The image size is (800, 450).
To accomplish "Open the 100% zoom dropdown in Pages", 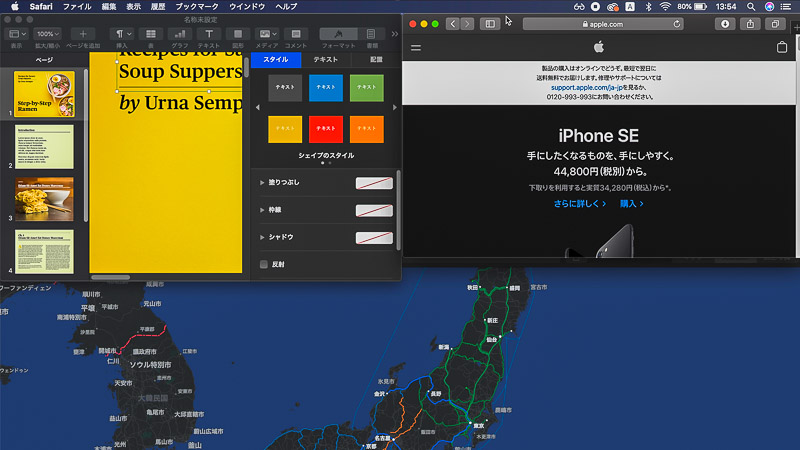I will [x=47, y=34].
